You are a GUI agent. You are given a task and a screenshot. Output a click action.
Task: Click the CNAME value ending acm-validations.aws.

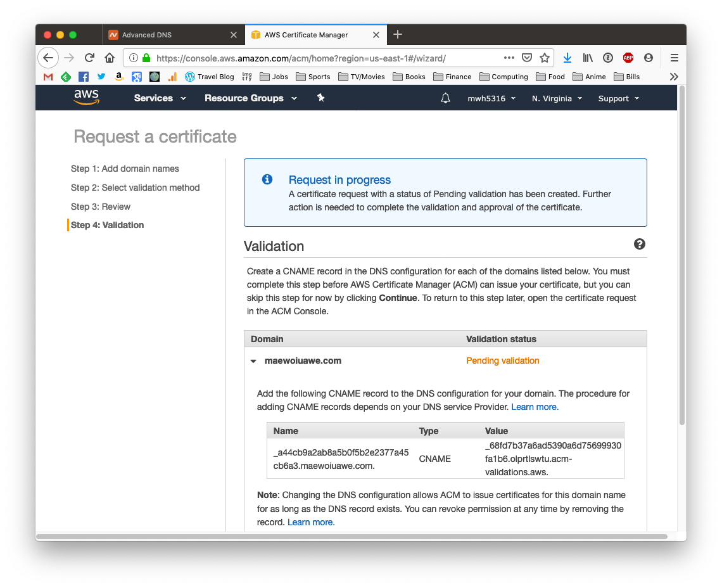click(553, 459)
